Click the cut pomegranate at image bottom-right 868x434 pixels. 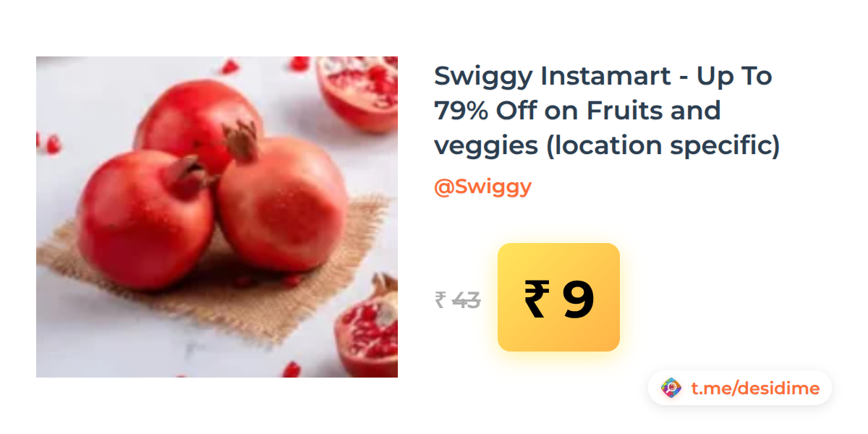[369, 327]
